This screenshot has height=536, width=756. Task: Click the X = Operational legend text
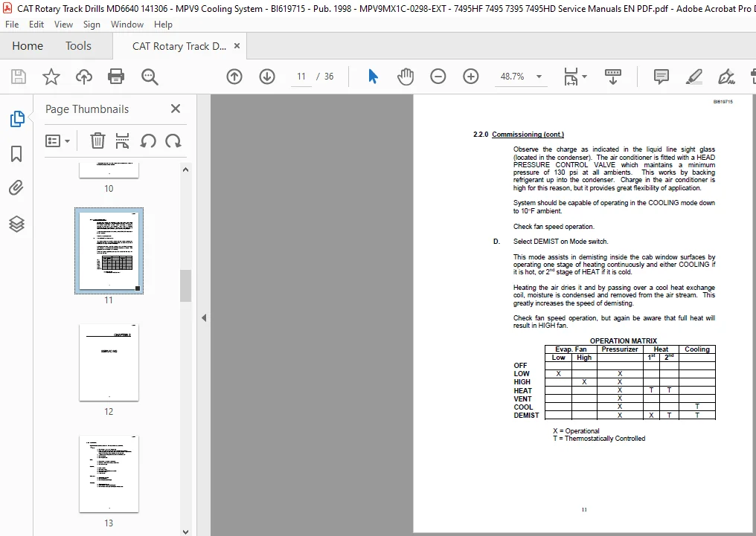(576, 431)
